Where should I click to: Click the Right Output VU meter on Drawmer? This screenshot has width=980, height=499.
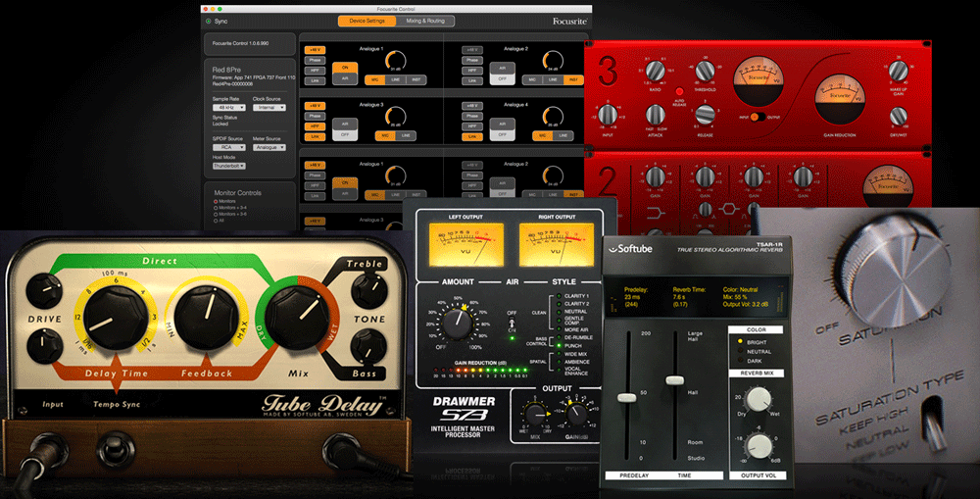[x=557, y=244]
